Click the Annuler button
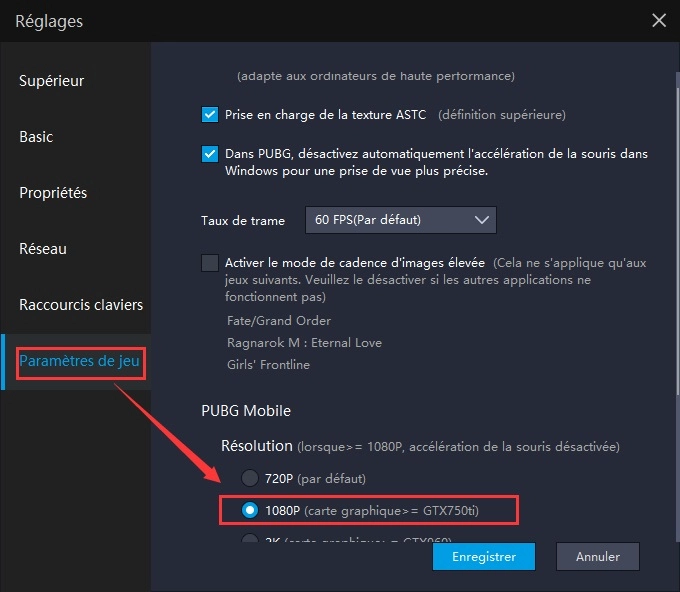680x592 pixels. pos(598,556)
